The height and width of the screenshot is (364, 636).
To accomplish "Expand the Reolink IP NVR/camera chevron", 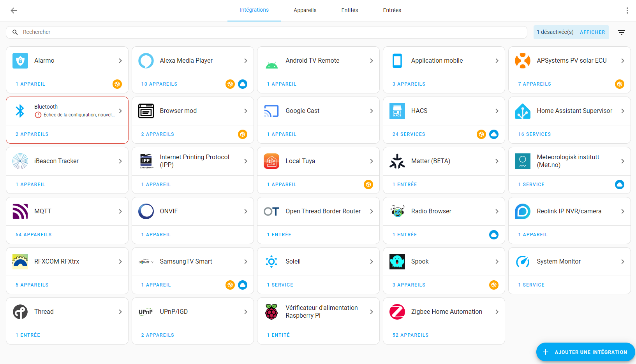I will 622,211.
